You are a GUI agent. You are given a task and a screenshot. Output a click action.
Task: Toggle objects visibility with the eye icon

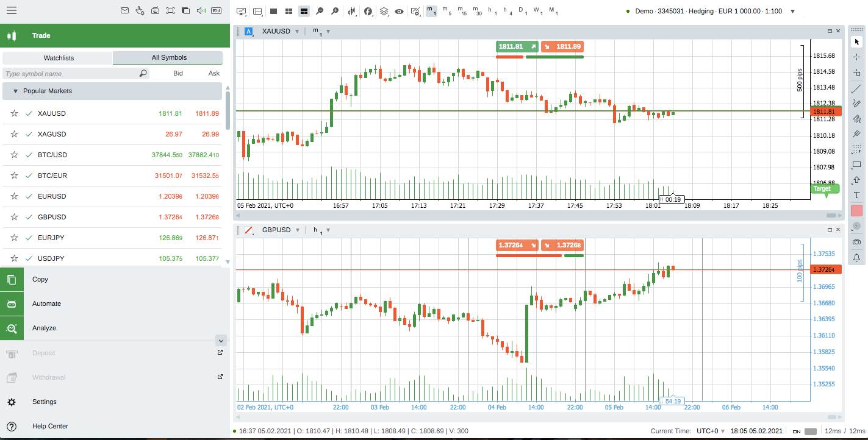[399, 11]
